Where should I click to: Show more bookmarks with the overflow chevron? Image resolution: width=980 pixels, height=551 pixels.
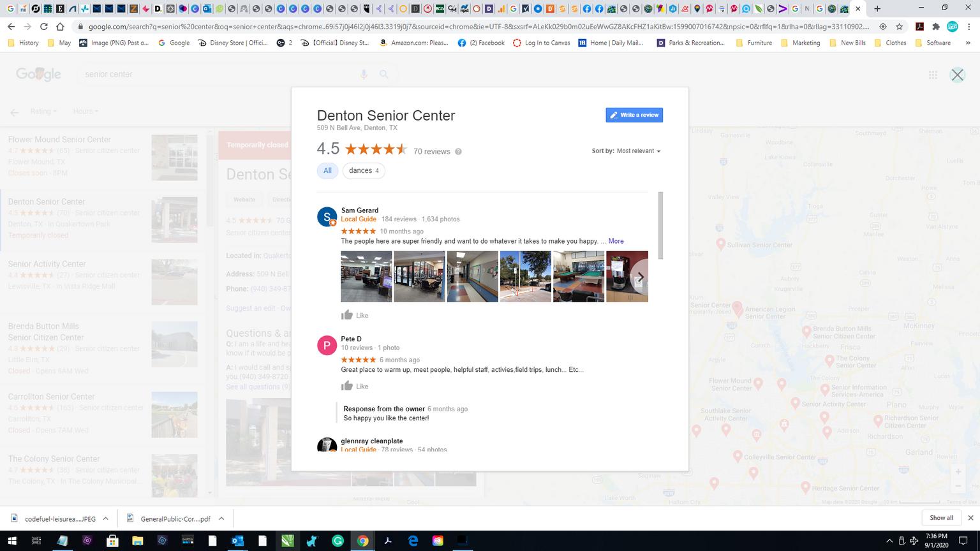pyautogui.click(x=968, y=43)
